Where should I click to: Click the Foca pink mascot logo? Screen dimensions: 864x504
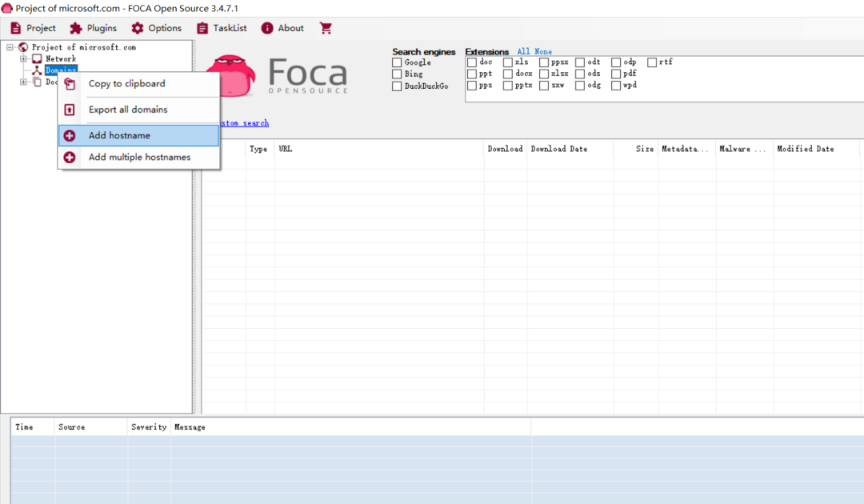[x=231, y=75]
